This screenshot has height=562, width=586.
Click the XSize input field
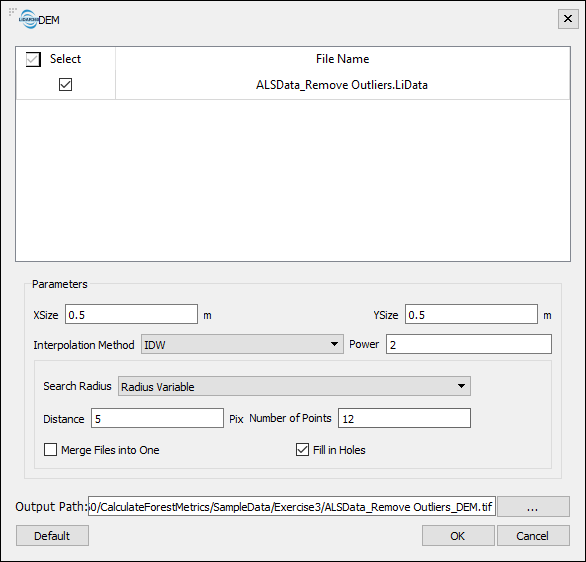tap(132, 314)
